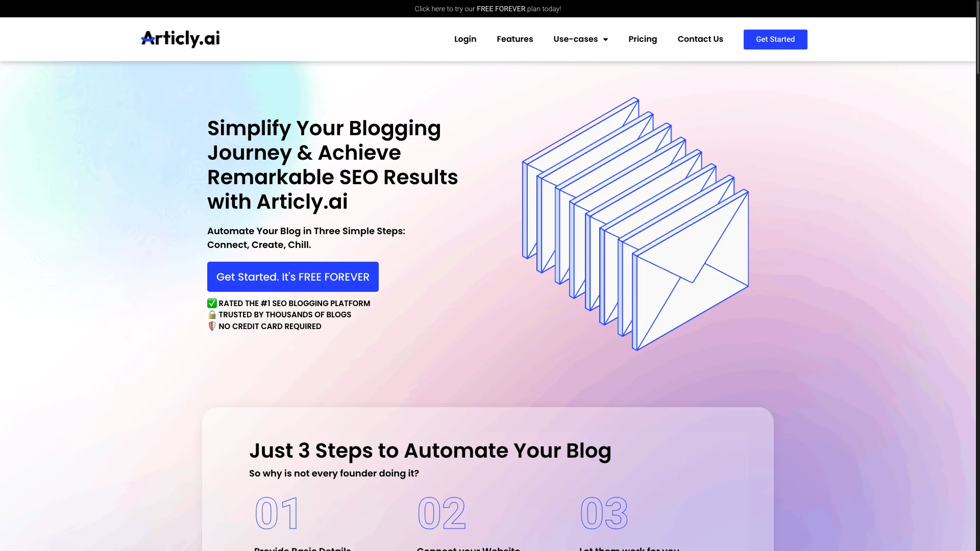Select the Contact Us navigation tab
The image size is (980, 551).
point(701,39)
